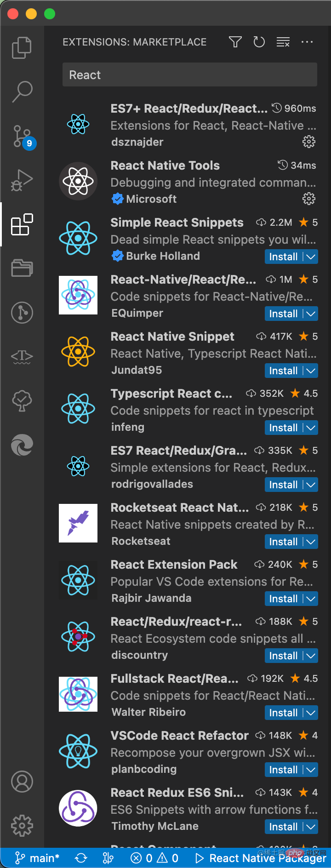The image size is (331, 868).
Task: Open the Run and Debug view
Action: point(22,180)
